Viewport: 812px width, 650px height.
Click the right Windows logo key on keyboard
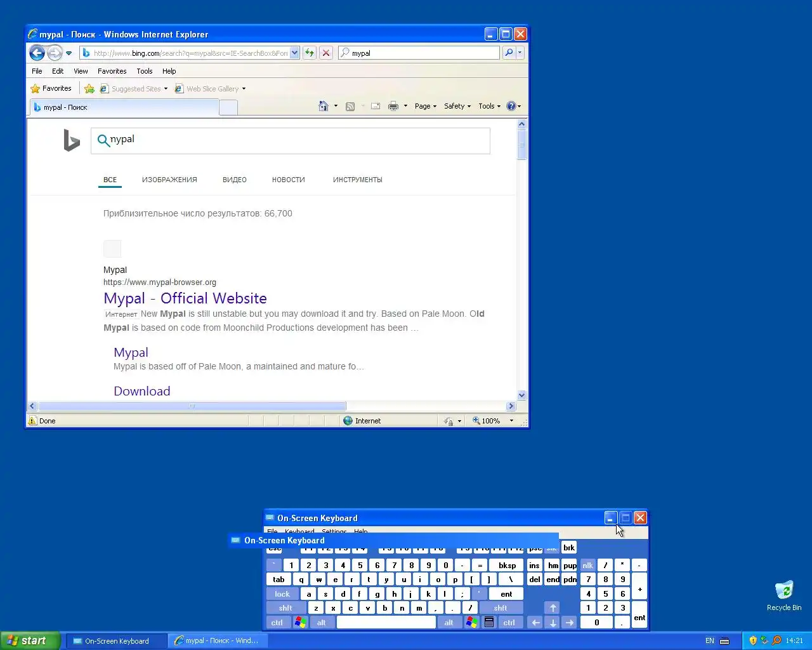[x=471, y=622]
